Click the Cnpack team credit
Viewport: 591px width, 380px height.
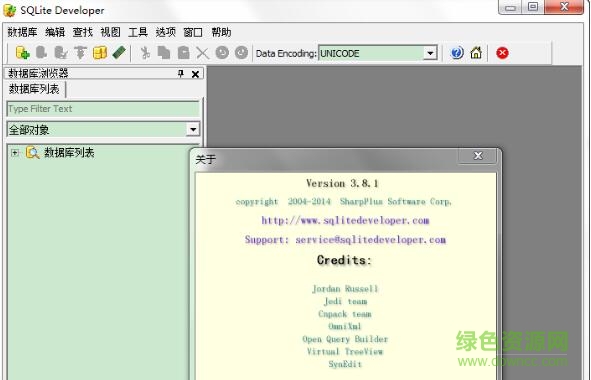click(345, 314)
